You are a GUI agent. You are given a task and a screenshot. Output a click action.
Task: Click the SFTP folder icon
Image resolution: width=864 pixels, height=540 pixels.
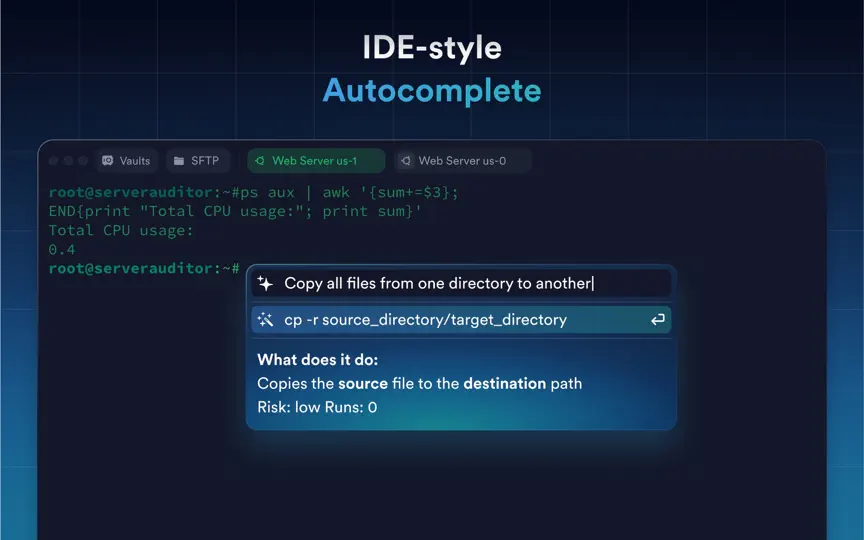pos(179,161)
